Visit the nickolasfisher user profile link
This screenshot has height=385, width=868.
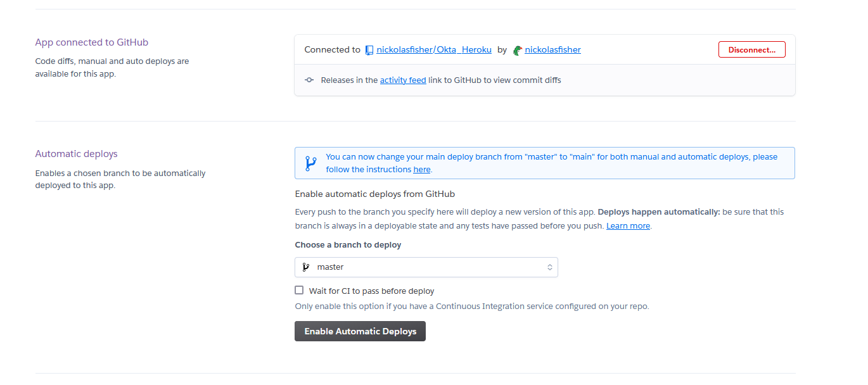click(x=552, y=49)
